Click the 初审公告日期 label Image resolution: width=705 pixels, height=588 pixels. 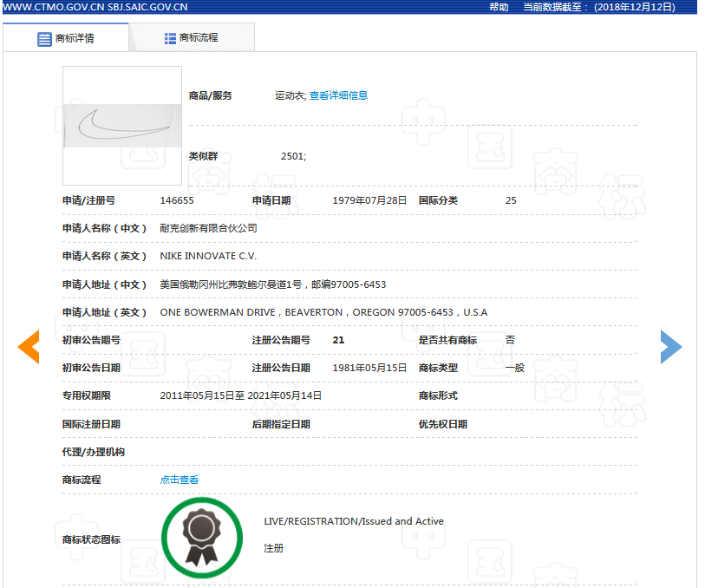[x=91, y=368]
